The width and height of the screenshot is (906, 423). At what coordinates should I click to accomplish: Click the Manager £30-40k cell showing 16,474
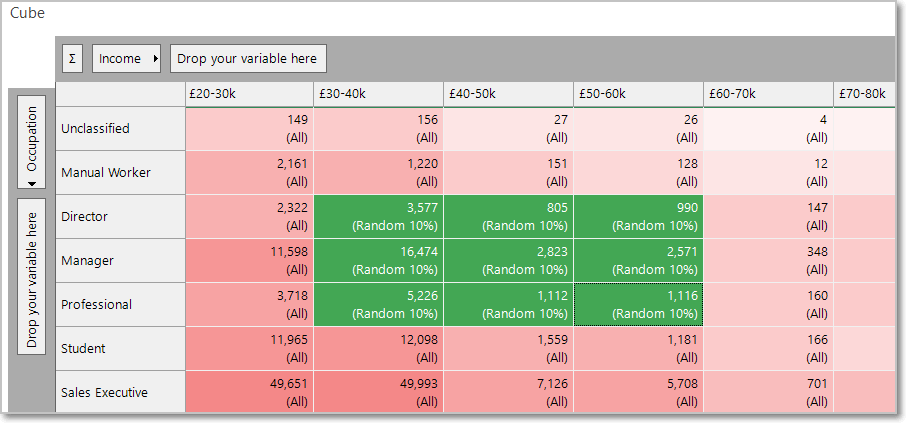coord(378,261)
